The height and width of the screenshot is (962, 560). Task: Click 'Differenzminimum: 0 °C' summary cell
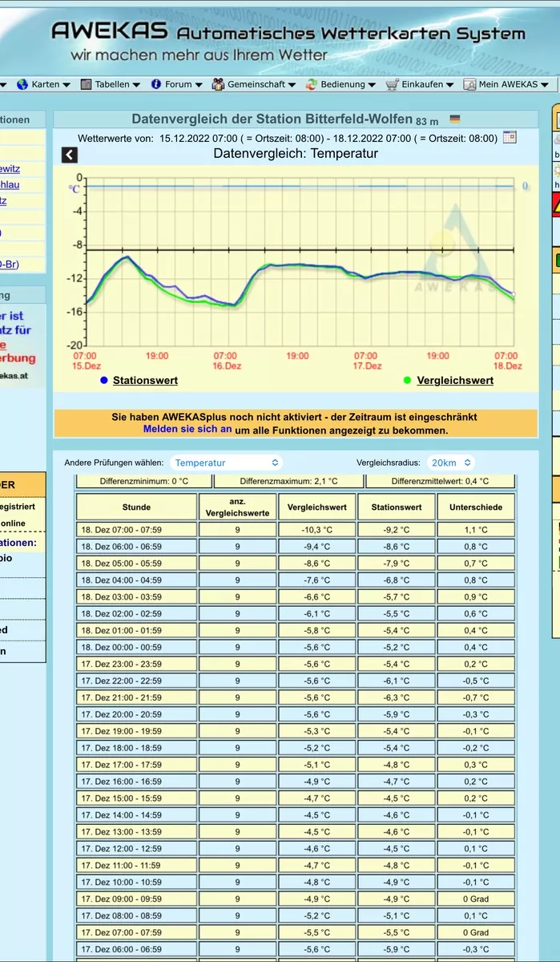(144, 481)
